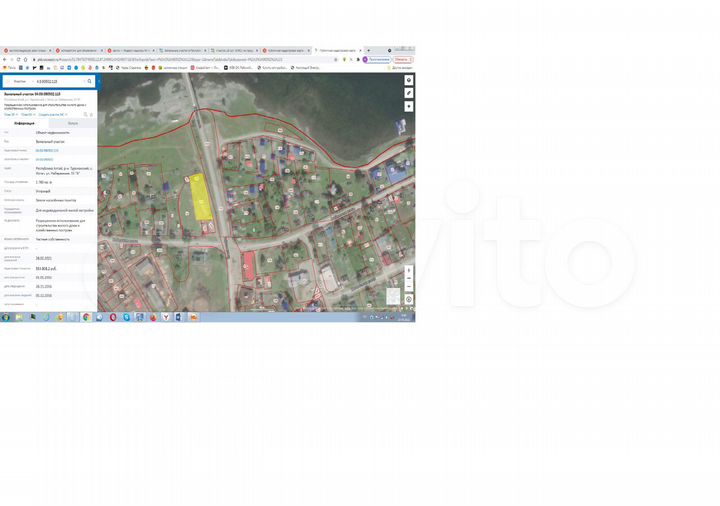Launch Opera from the taskbar
This screenshot has height=506, width=720.
tap(113, 317)
